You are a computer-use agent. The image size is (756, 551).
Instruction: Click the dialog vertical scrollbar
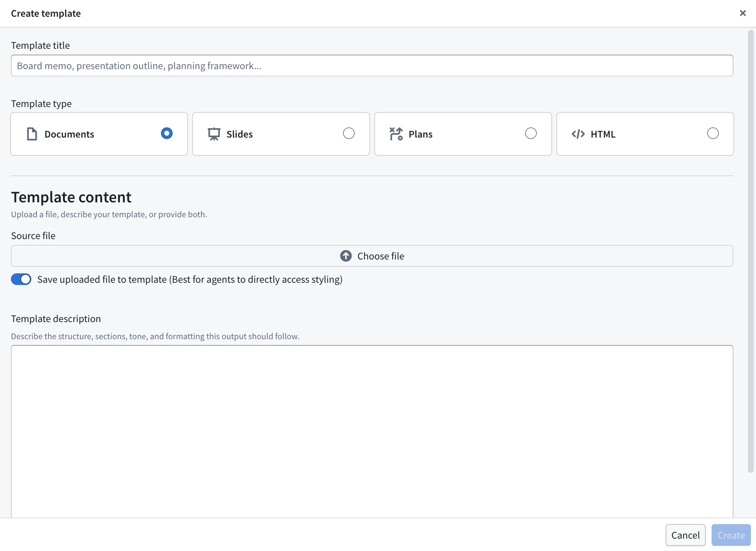(x=751, y=251)
